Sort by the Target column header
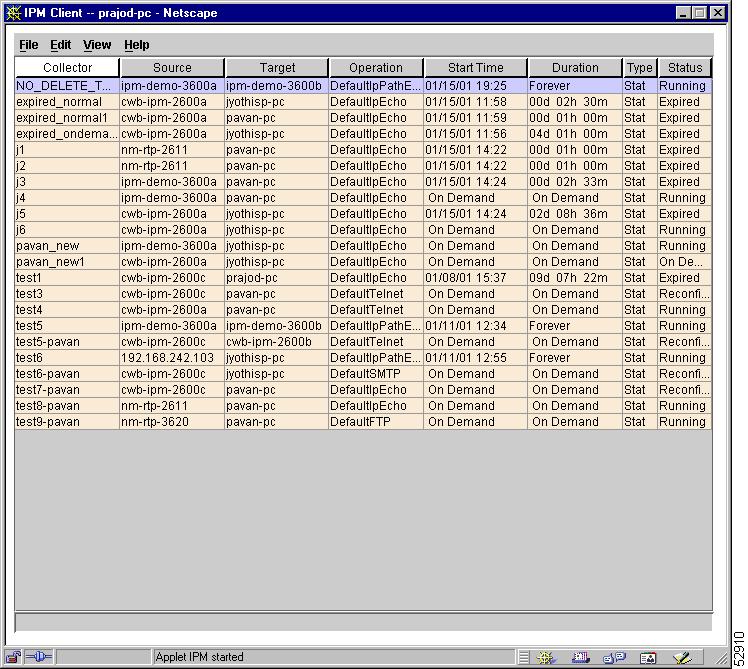748x669 pixels. coord(277,68)
